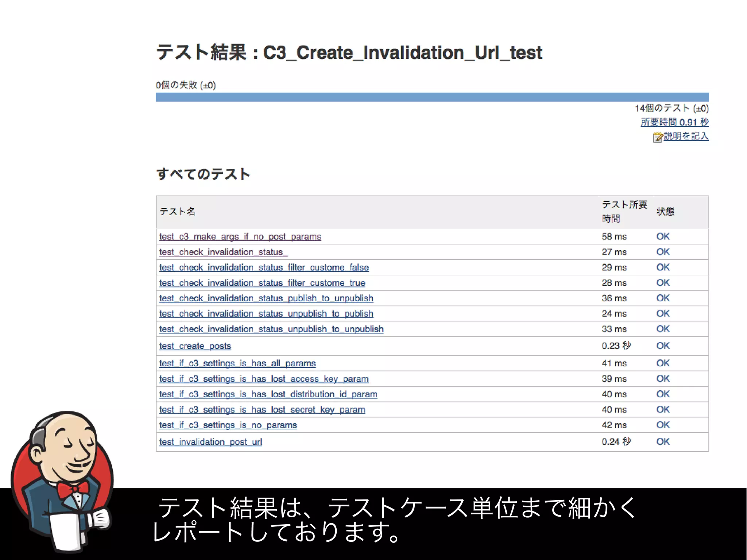Open test_if_c3_settings_is_has_lost_access_key_param
This screenshot has width=747, height=560.
(264, 379)
